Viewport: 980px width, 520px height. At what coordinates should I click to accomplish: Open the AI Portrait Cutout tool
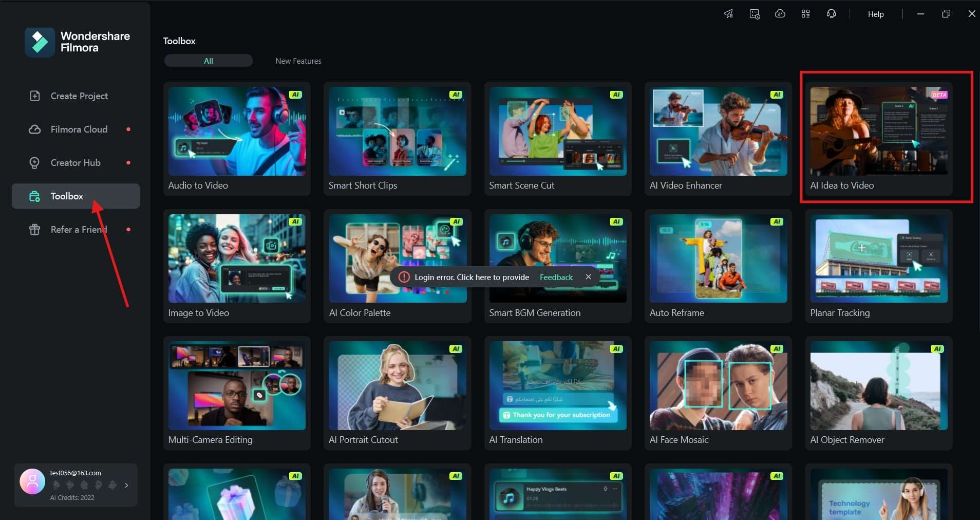point(398,393)
